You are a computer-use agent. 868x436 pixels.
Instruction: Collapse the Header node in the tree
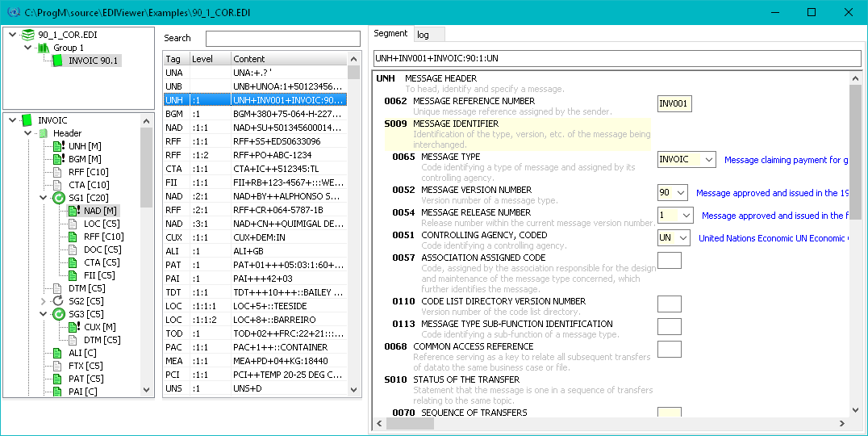click(x=27, y=133)
